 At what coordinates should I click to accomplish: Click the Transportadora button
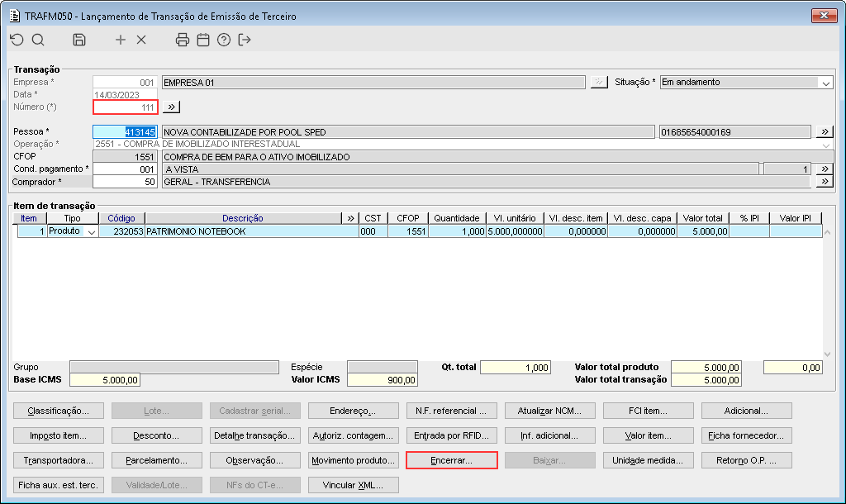coord(59,460)
